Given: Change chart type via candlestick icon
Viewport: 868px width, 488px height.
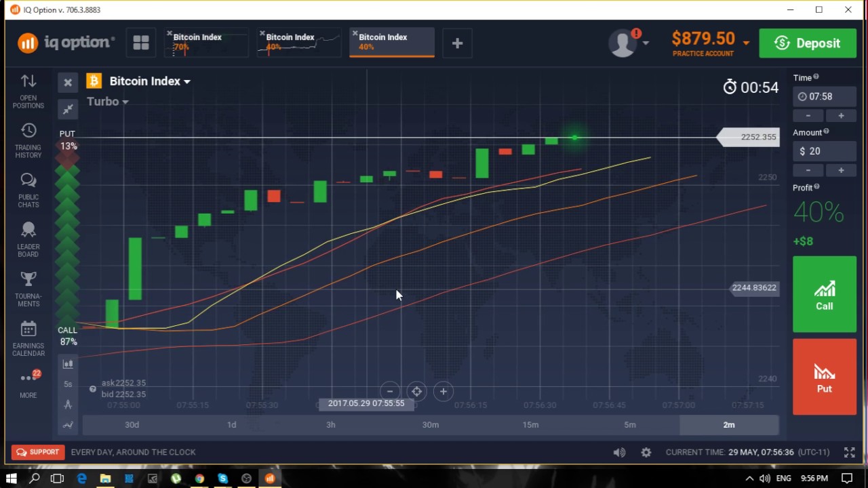Looking at the screenshot, I should (68, 364).
